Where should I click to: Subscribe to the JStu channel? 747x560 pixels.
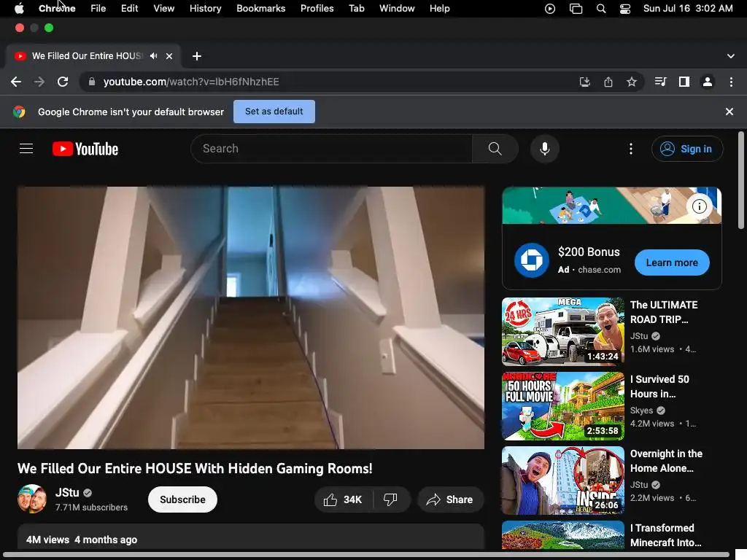(182, 499)
